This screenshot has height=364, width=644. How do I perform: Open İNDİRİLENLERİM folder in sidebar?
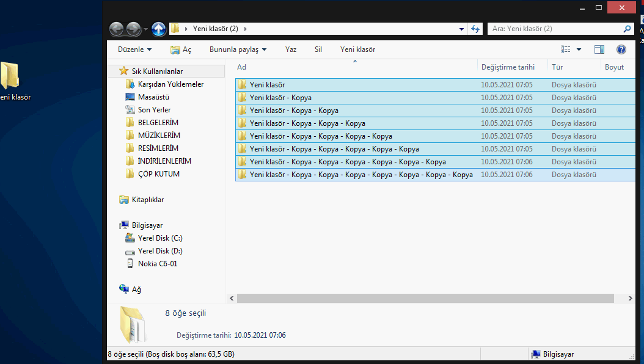tap(164, 161)
